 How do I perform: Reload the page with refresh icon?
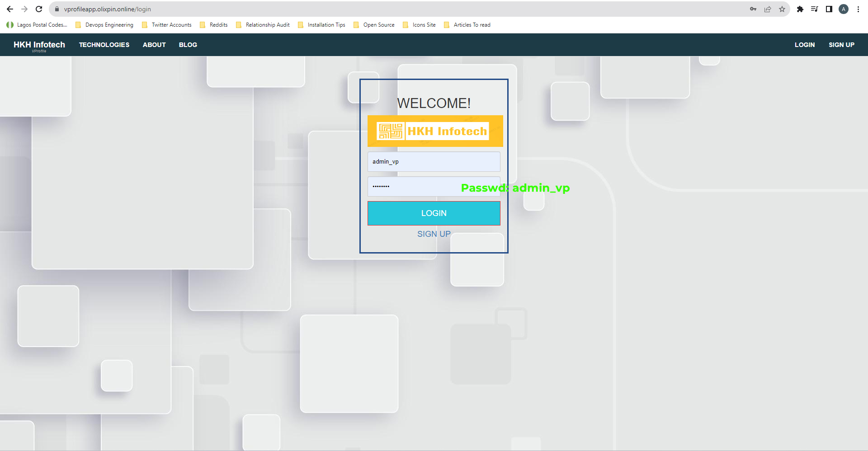coord(39,9)
